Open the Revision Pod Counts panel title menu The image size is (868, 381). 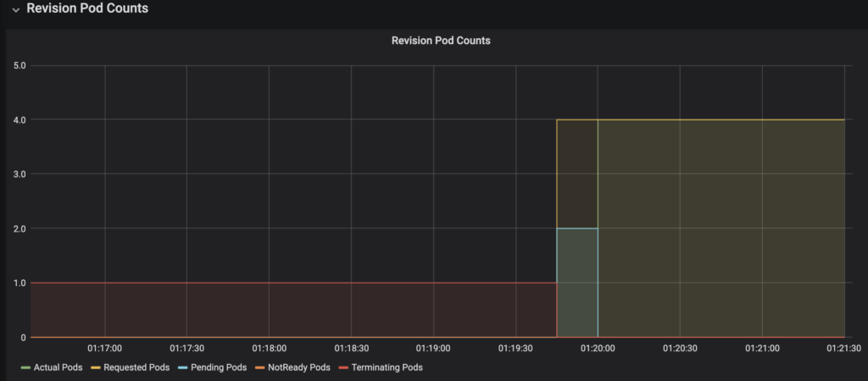pos(440,40)
